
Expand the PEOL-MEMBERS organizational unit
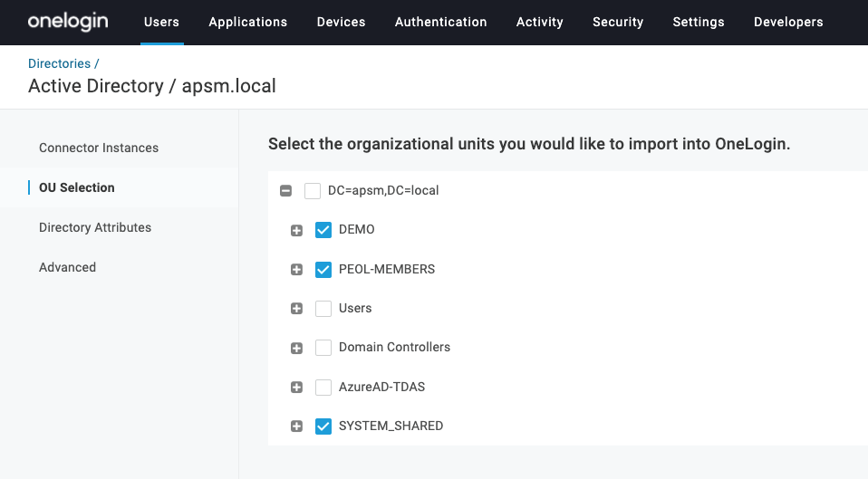point(296,269)
